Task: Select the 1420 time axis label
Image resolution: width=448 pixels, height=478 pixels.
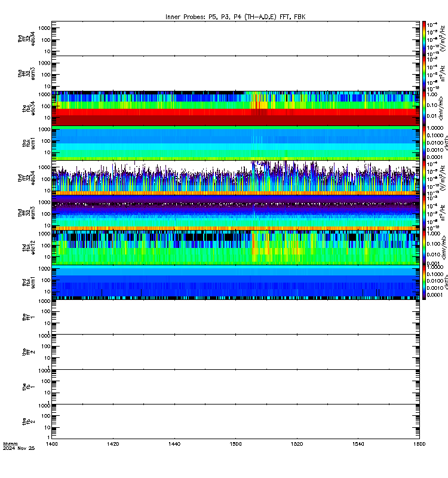Action: click(x=113, y=444)
